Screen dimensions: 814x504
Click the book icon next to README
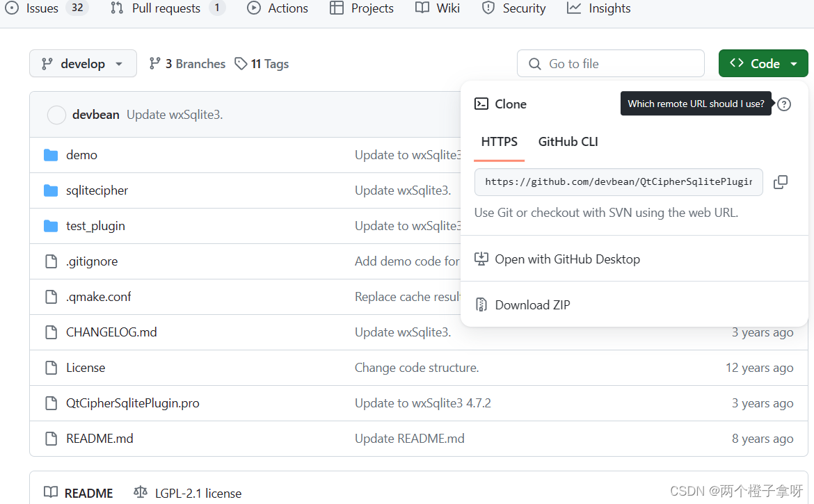pyautogui.click(x=51, y=492)
